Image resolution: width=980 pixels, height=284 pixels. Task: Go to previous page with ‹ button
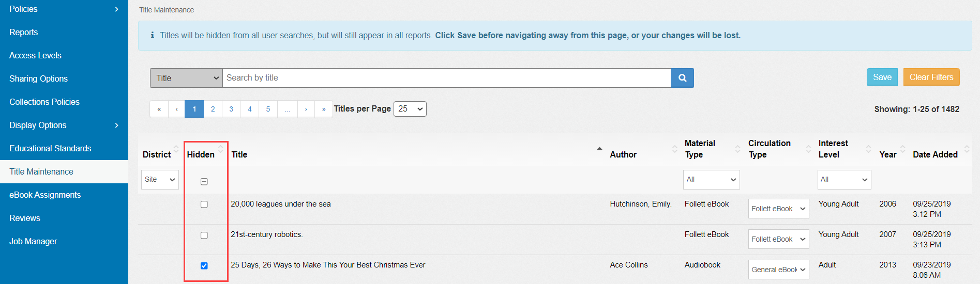click(177, 109)
